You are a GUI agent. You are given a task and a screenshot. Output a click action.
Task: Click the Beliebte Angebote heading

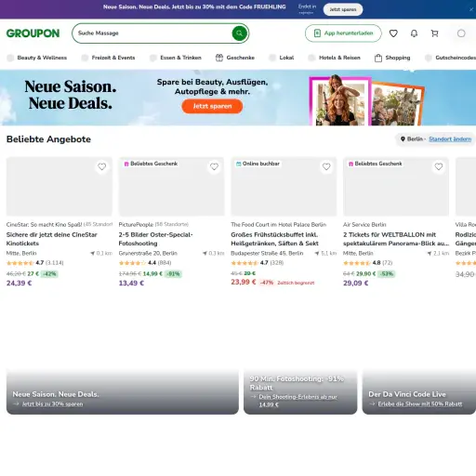point(48,139)
